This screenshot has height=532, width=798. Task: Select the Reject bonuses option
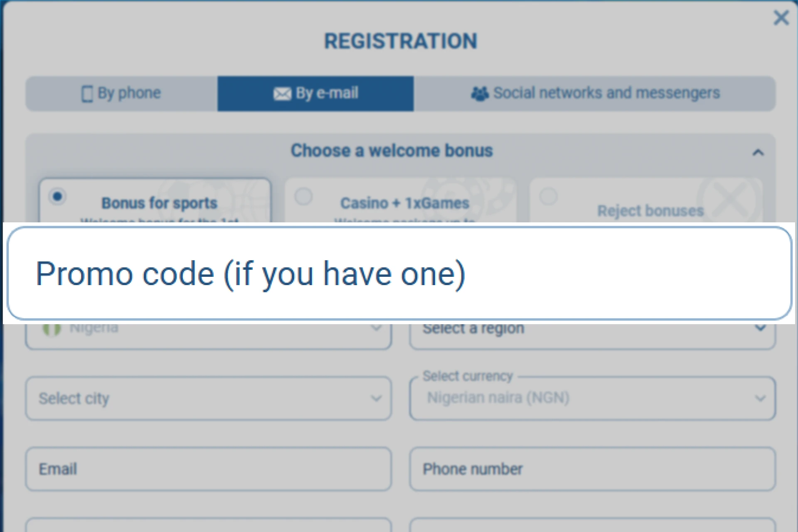point(549,197)
